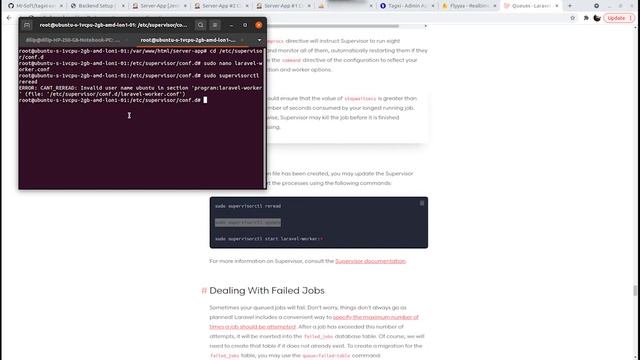Viewport: 640px width, 360px height.
Task: Click the highlighted supervisorctl update line
Action: point(248,222)
